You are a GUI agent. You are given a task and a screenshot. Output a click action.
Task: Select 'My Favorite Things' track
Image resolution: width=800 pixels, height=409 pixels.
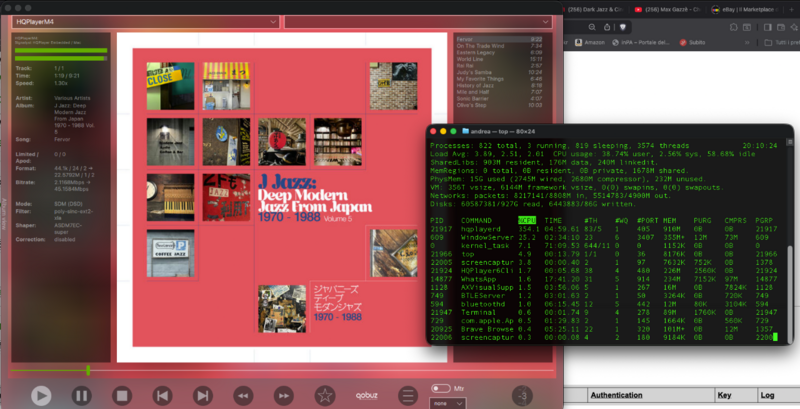[499, 79]
